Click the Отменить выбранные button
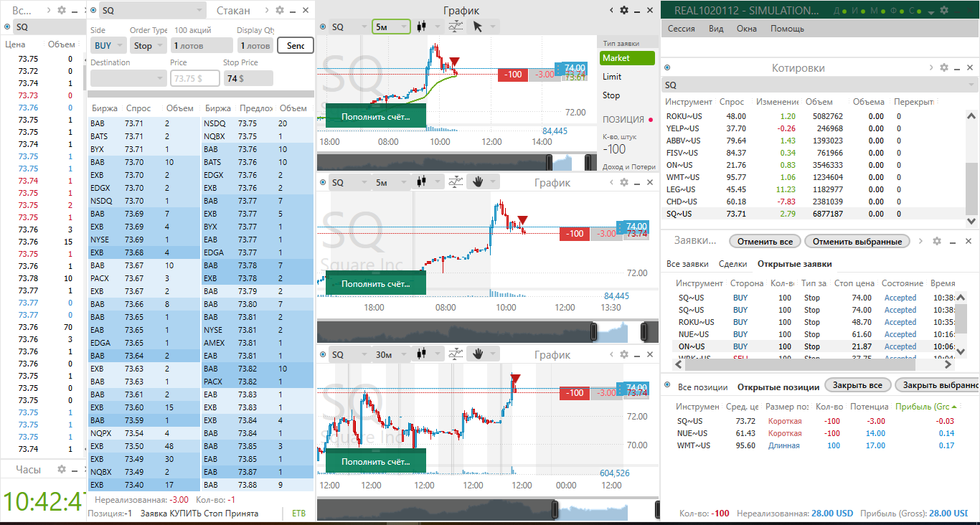This screenshot has height=525, width=980. (857, 241)
